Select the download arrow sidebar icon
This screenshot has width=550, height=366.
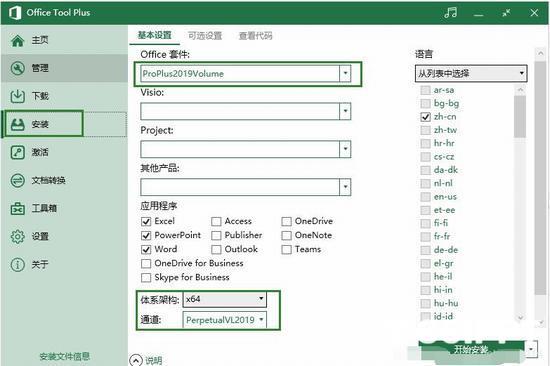click(18, 96)
